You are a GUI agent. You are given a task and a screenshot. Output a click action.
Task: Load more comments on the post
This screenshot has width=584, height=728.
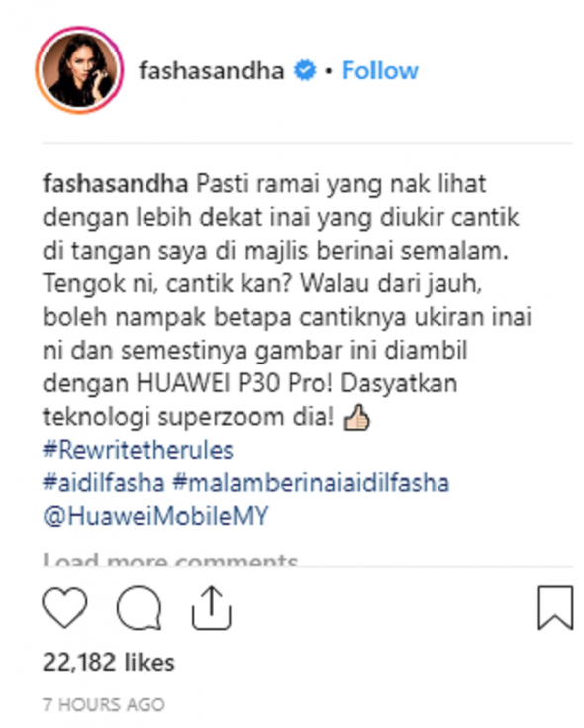coord(170,559)
